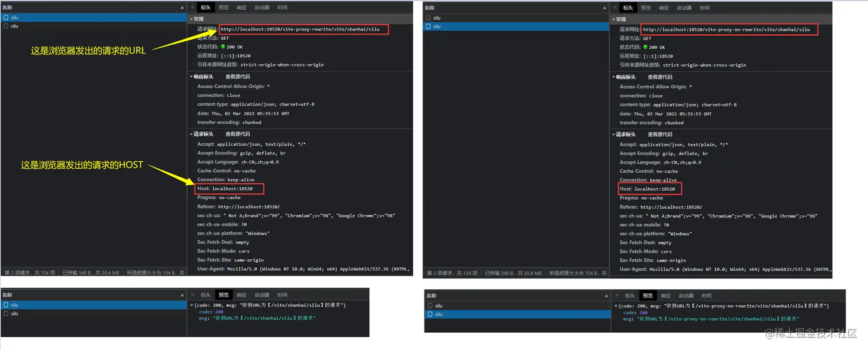Close details pane in no-rewrite preview panel
The width and height of the screenshot is (868, 350).
[x=616, y=295]
